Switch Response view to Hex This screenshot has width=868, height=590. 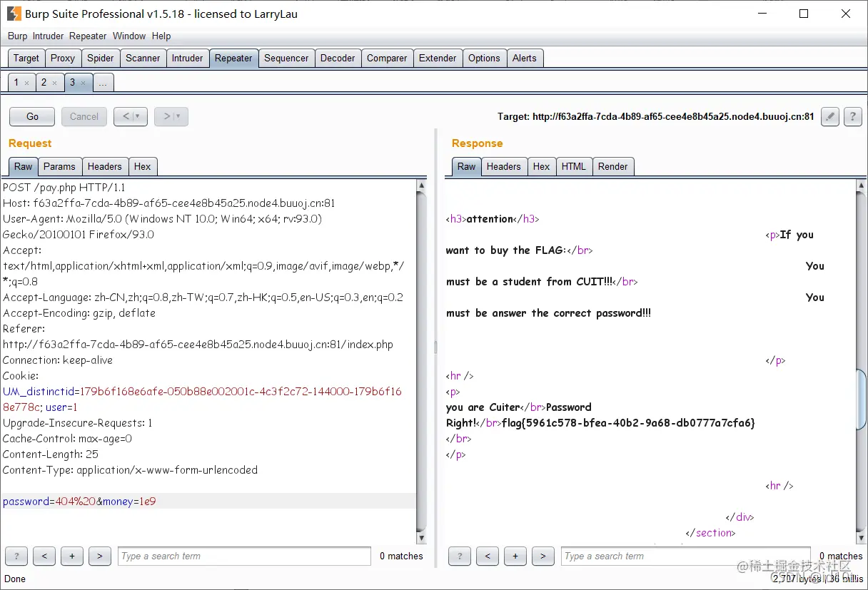(542, 166)
